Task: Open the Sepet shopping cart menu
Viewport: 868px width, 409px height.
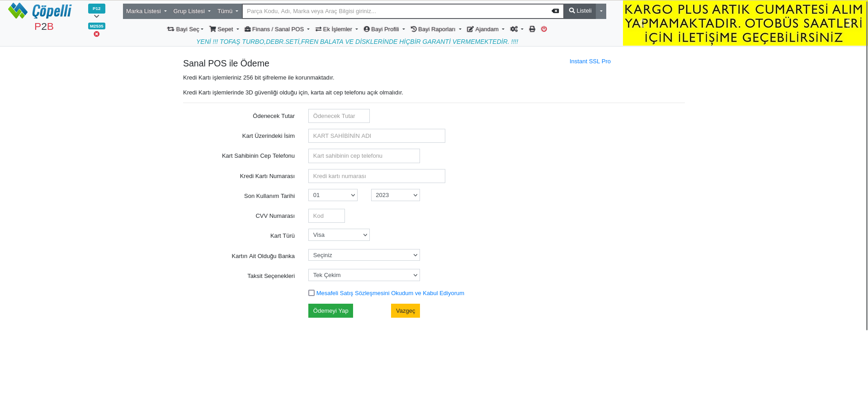Action: (x=224, y=29)
